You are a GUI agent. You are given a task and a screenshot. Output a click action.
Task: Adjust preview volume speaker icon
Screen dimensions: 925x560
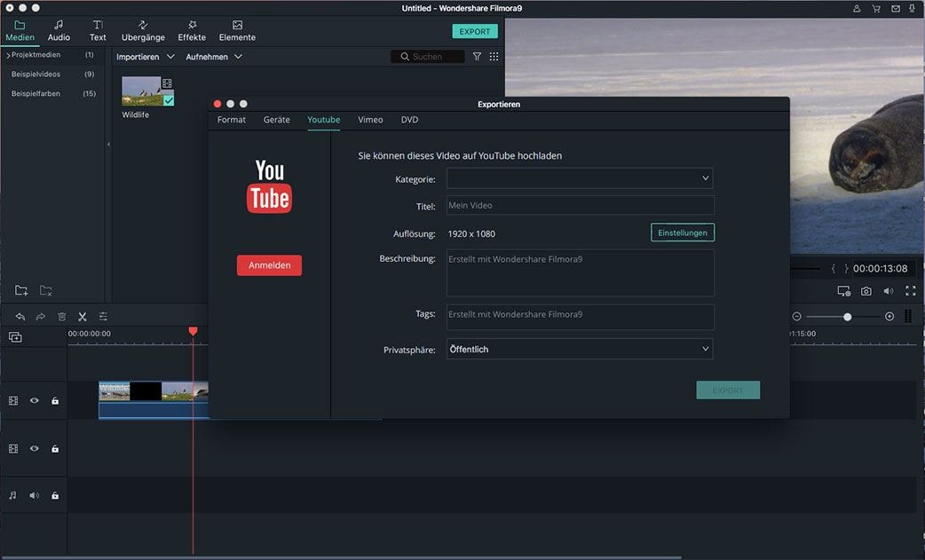click(889, 291)
